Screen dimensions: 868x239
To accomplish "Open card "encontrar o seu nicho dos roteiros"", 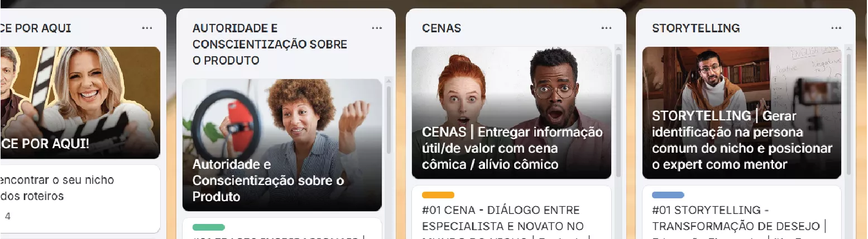I will [x=80, y=198].
